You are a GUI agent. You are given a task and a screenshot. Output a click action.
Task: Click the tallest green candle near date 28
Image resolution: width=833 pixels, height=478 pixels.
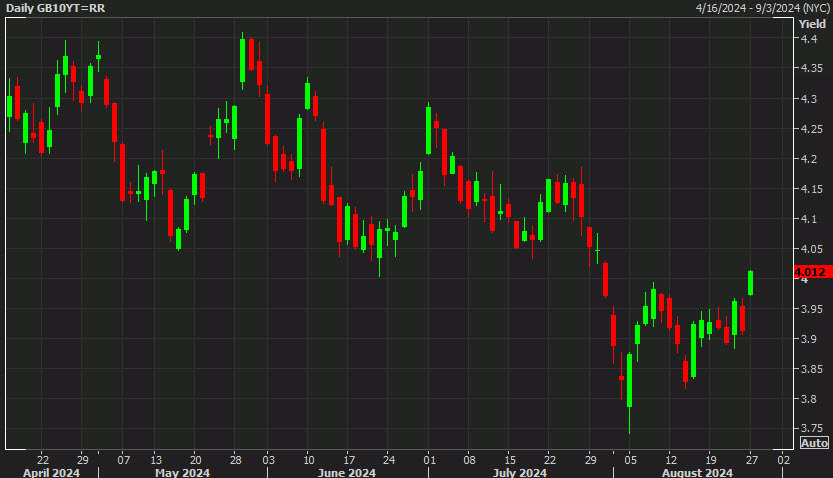(x=243, y=62)
